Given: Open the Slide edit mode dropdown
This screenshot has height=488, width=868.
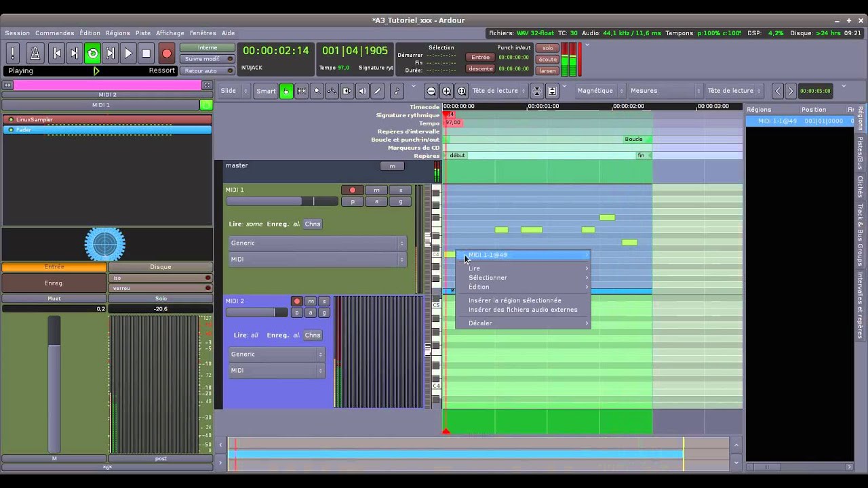Looking at the screenshot, I should pyautogui.click(x=235, y=91).
